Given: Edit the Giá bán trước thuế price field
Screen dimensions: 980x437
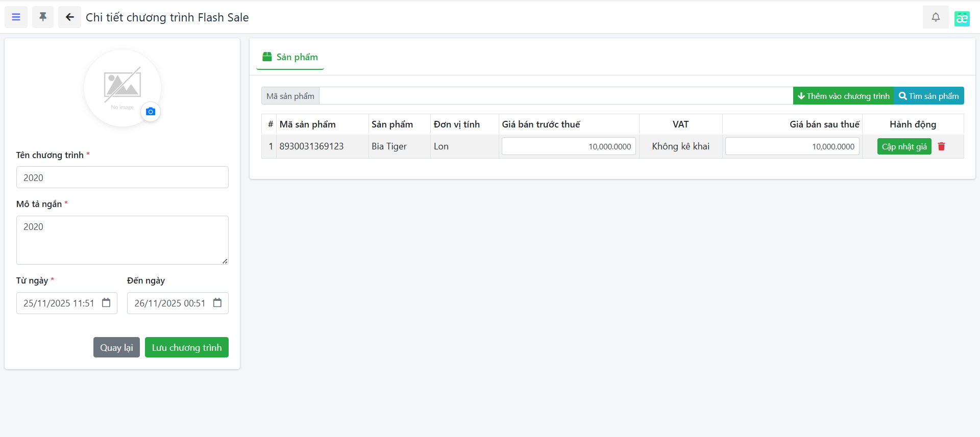Looking at the screenshot, I should 568,146.
